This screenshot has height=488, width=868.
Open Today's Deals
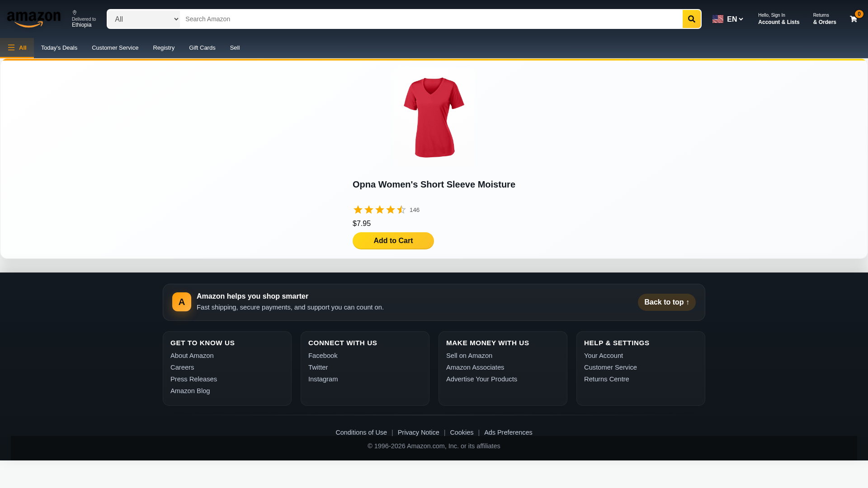59,47
